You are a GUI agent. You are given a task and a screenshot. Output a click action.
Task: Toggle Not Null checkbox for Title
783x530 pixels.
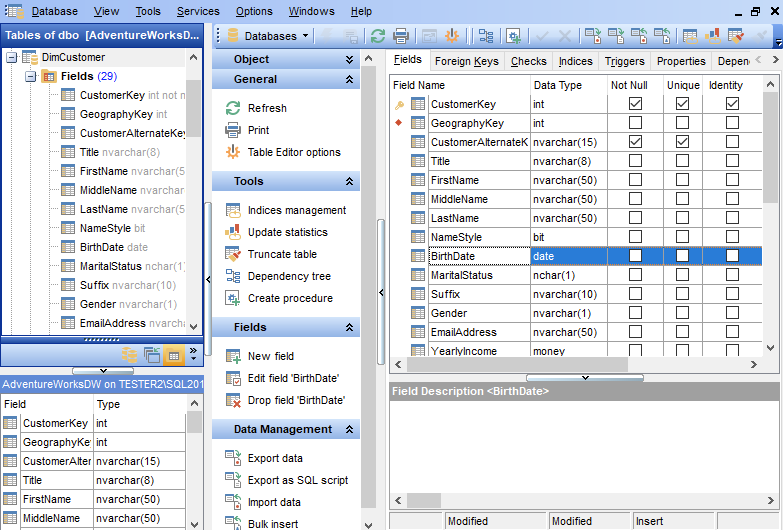[635, 160]
